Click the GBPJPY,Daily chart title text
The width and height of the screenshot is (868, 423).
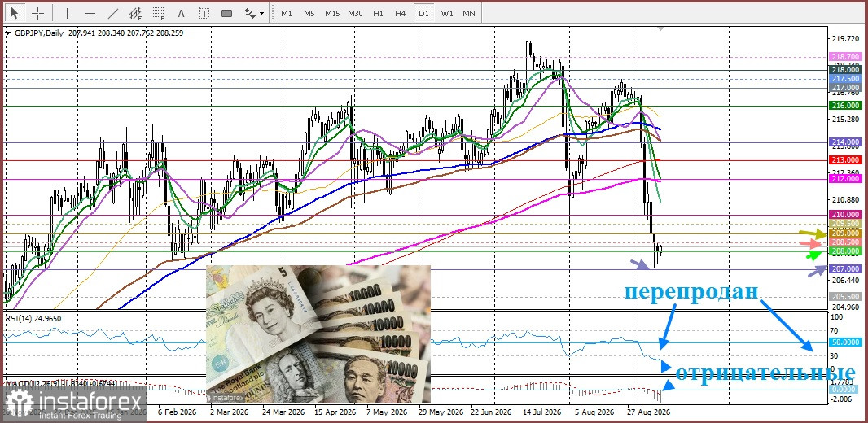pyautogui.click(x=37, y=33)
